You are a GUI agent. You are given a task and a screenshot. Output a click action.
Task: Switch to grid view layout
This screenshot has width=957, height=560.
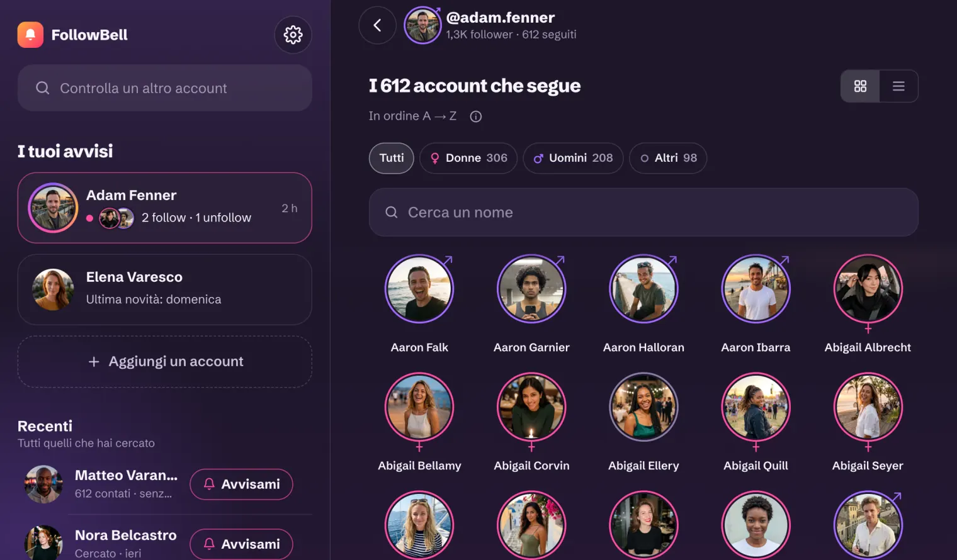click(860, 86)
